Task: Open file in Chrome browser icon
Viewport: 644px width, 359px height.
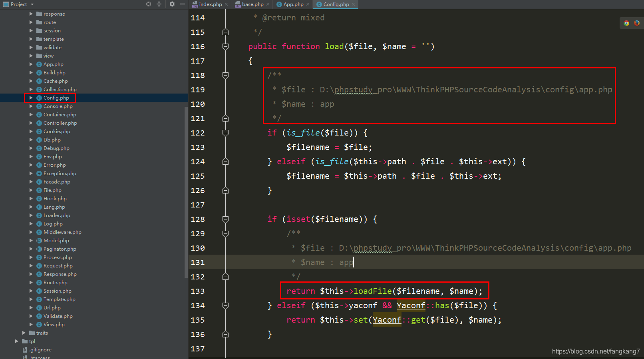Action: click(626, 23)
